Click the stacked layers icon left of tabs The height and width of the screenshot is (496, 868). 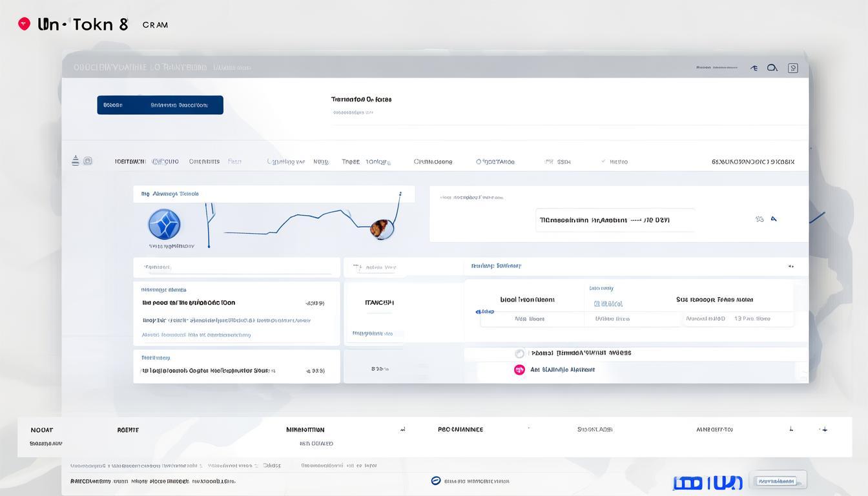point(76,161)
